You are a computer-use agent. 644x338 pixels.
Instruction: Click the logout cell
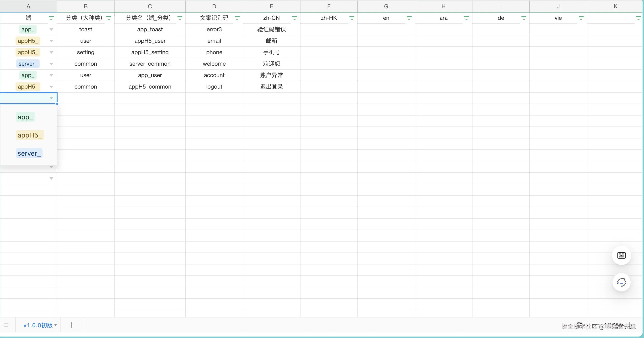click(214, 87)
